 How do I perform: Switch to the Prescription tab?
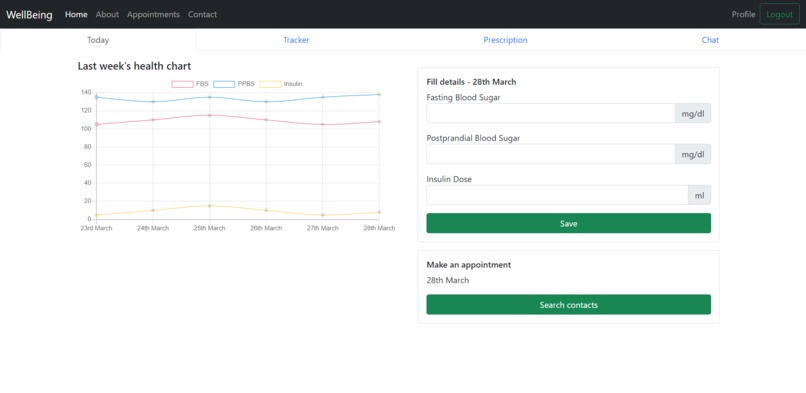coord(505,40)
